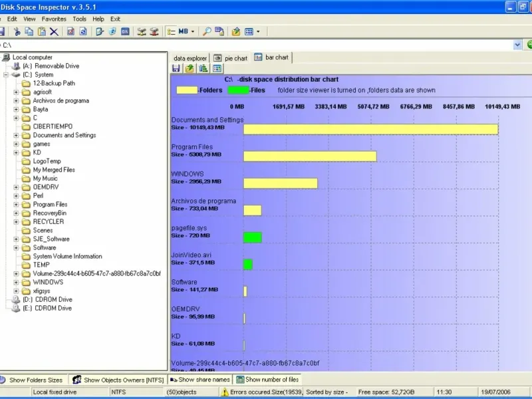This screenshot has height=399, width=532.
Task: Click the Documents and Settings yellow bar
Action: (x=371, y=129)
